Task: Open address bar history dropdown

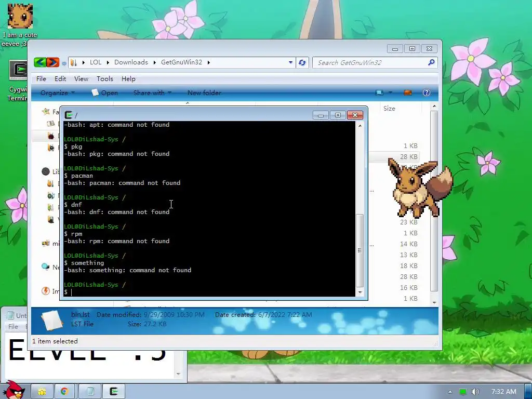Action: coord(290,62)
